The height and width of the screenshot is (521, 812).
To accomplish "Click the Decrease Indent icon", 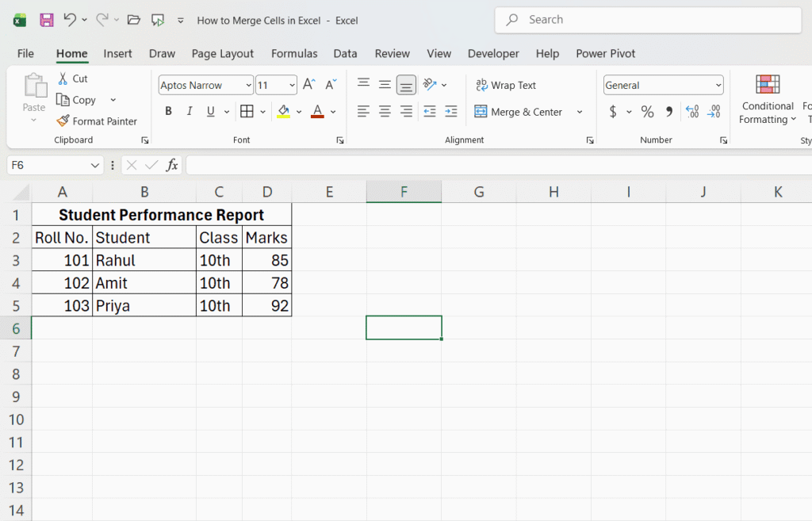I will 429,111.
